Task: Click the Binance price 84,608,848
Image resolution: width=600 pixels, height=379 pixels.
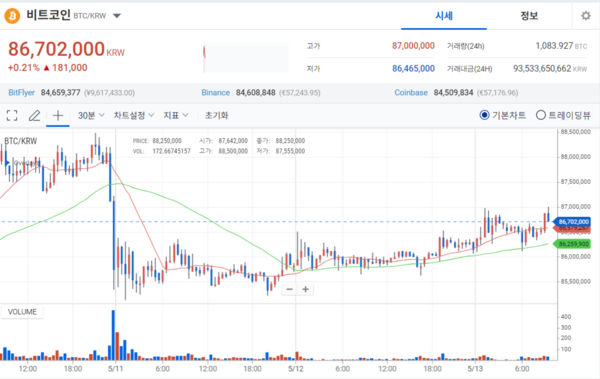Action: pyautogui.click(x=256, y=93)
